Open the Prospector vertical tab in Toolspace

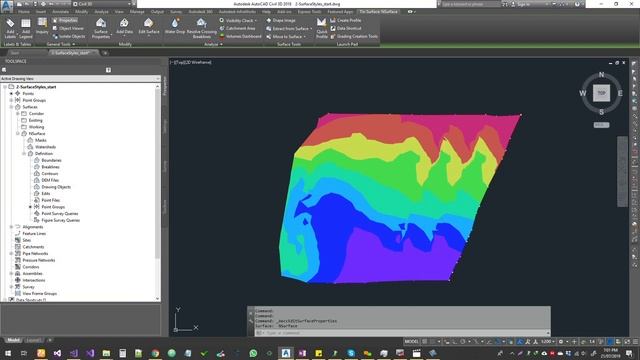[x=165, y=86]
